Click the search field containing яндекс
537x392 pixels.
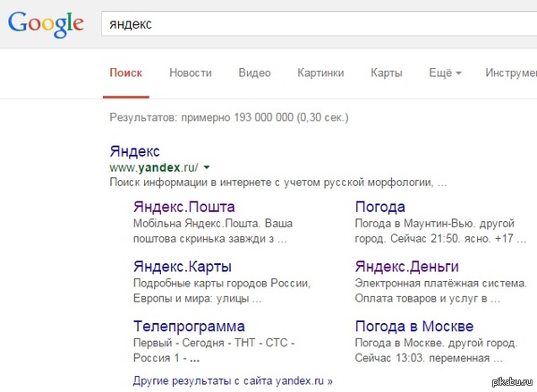click(320, 23)
